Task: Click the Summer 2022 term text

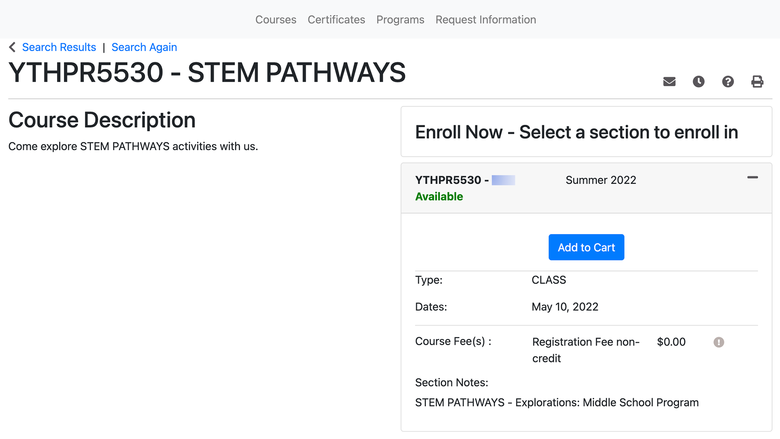Action: (601, 180)
